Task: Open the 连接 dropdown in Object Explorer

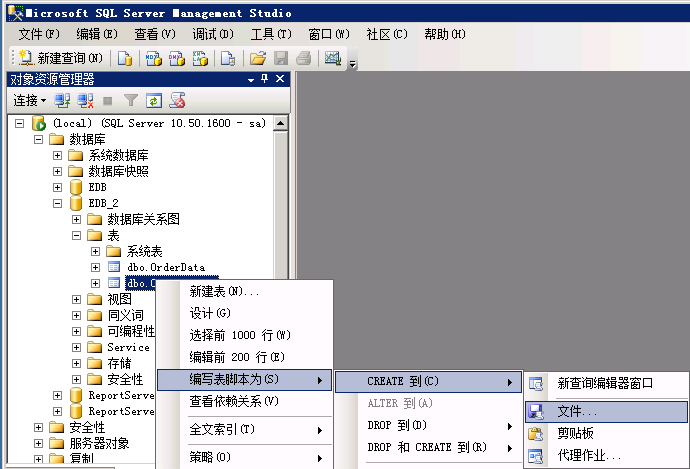Action: coord(29,101)
